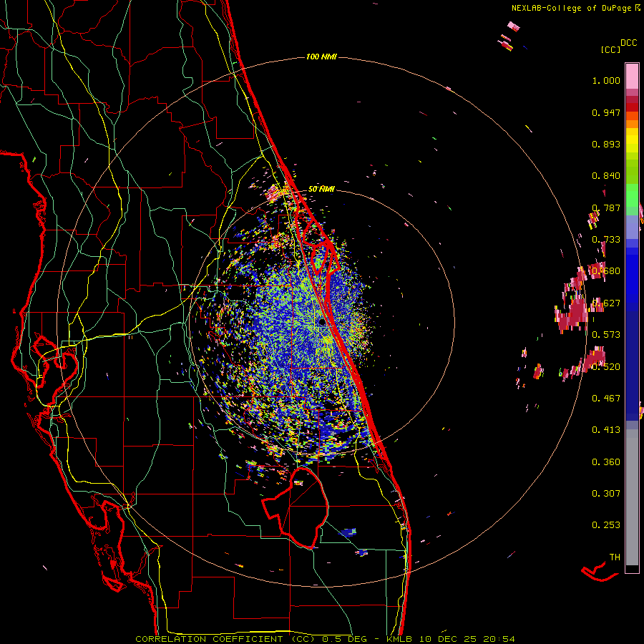Pick the light pink swatch atop color bar
Viewport: 644px width, 644px height.
pos(632,76)
